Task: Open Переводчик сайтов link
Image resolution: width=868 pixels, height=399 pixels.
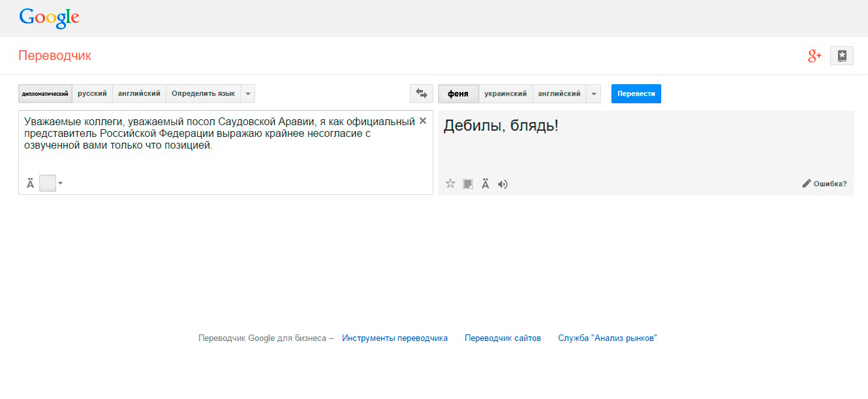Action: pyautogui.click(x=503, y=338)
